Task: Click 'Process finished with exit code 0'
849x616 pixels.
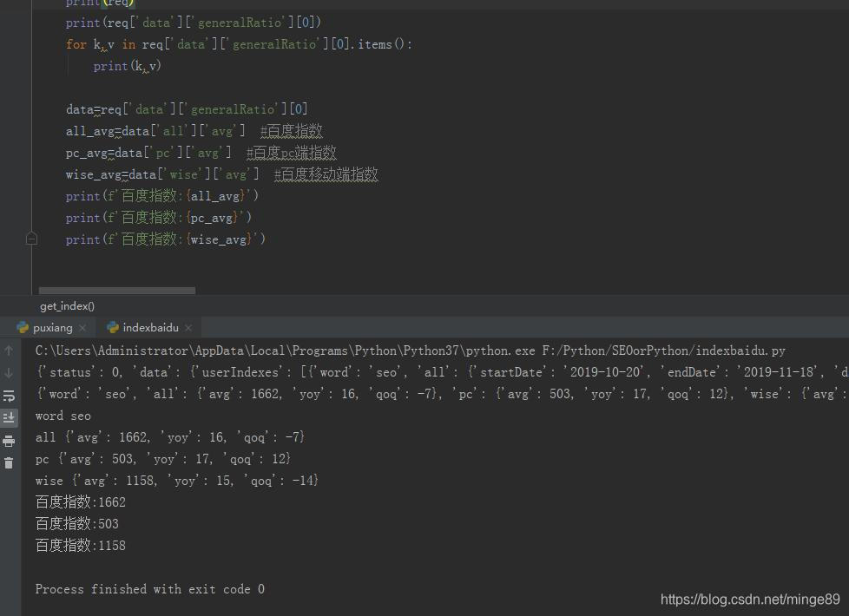Action: [x=150, y=589]
